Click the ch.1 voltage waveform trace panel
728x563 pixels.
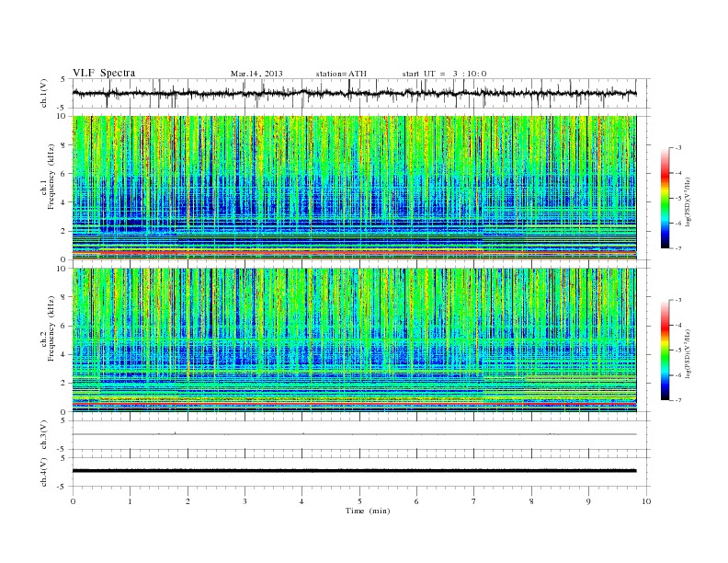pos(361,93)
